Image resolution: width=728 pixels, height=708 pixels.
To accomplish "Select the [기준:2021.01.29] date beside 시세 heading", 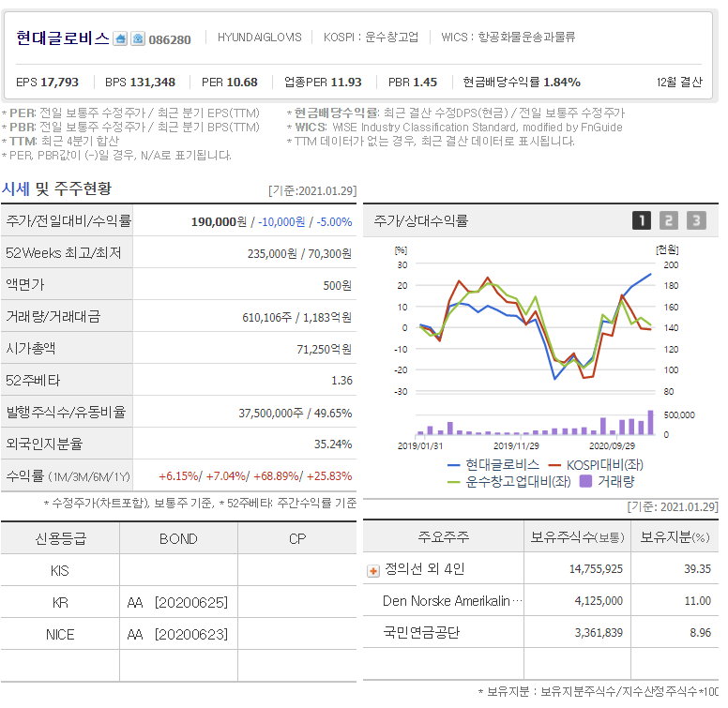I will tap(312, 190).
